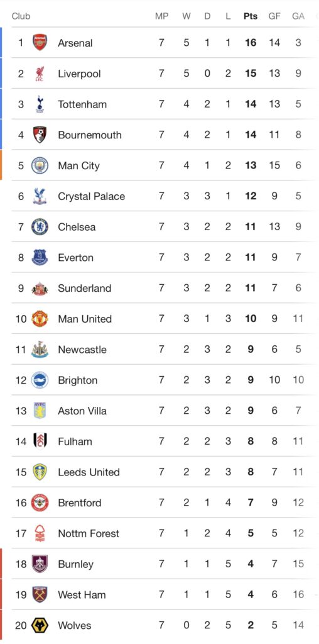Viewport: 319px width, 644px height.
Task: Select the Tottenham crest icon
Action: click(40, 104)
